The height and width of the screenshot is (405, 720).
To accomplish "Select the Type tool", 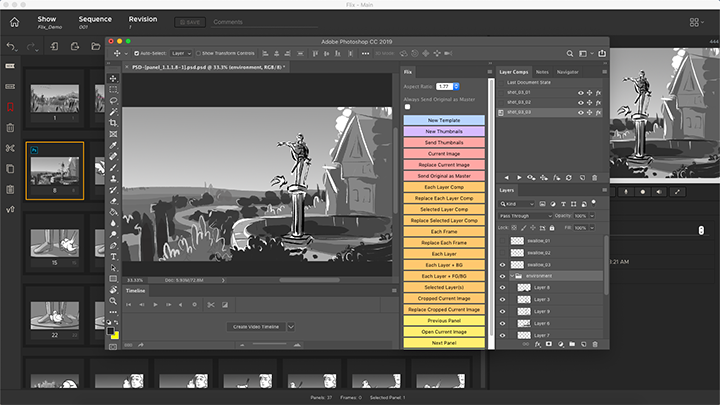I will (113, 254).
